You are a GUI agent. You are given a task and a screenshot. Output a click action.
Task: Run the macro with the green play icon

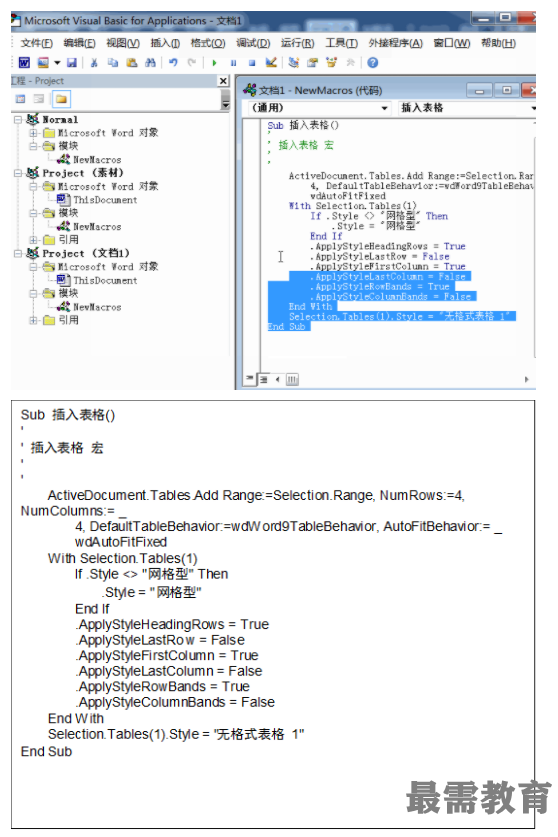pos(214,63)
